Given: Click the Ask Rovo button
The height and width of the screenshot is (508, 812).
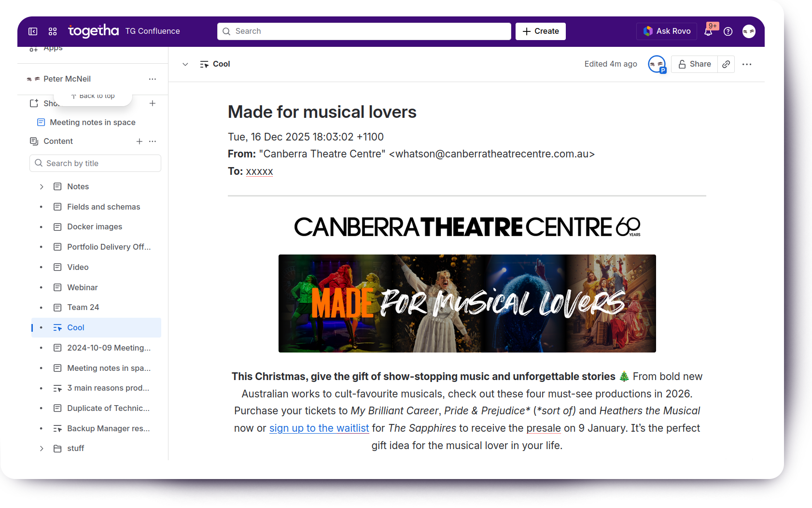Looking at the screenshot, I should [x=667, y=31].
